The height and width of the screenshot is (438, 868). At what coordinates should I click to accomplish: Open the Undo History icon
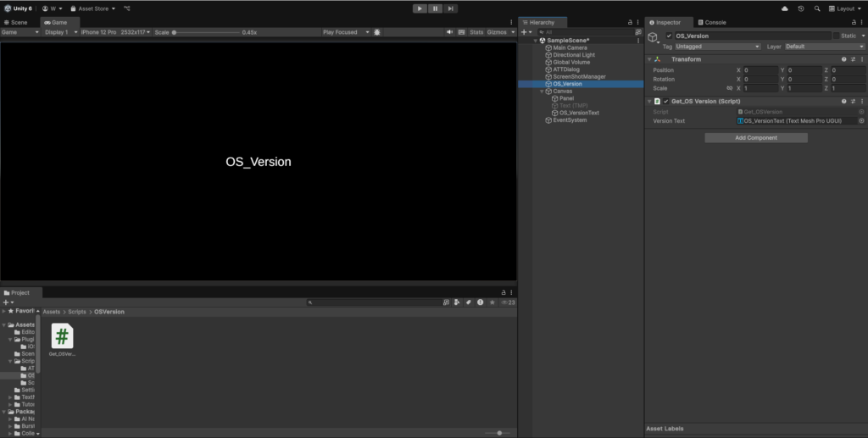[x=800, y=8]
